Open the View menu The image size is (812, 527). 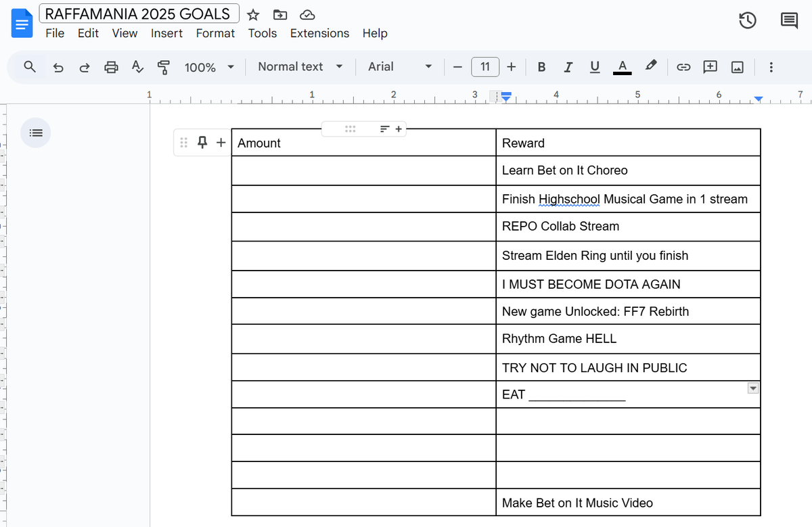click(125, 33)
